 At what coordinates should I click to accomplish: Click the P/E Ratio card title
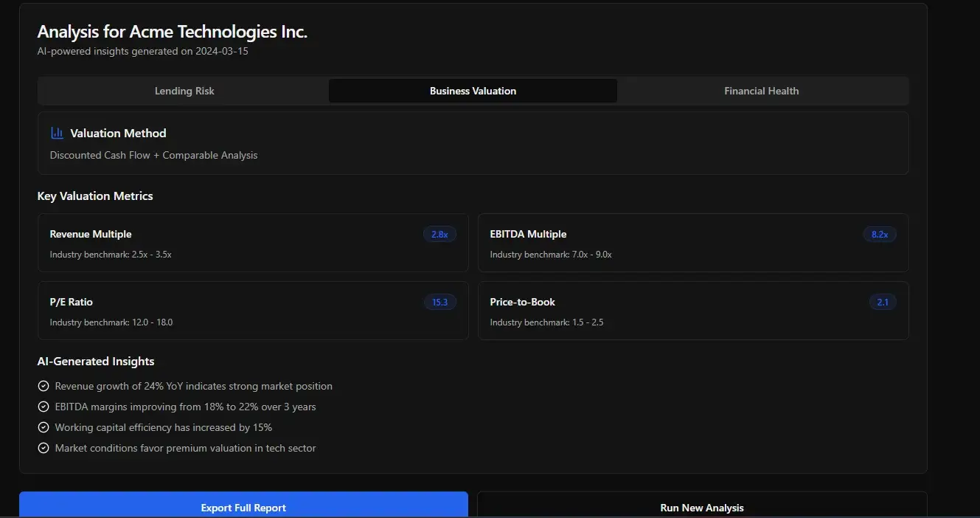[x=72, y=302]
